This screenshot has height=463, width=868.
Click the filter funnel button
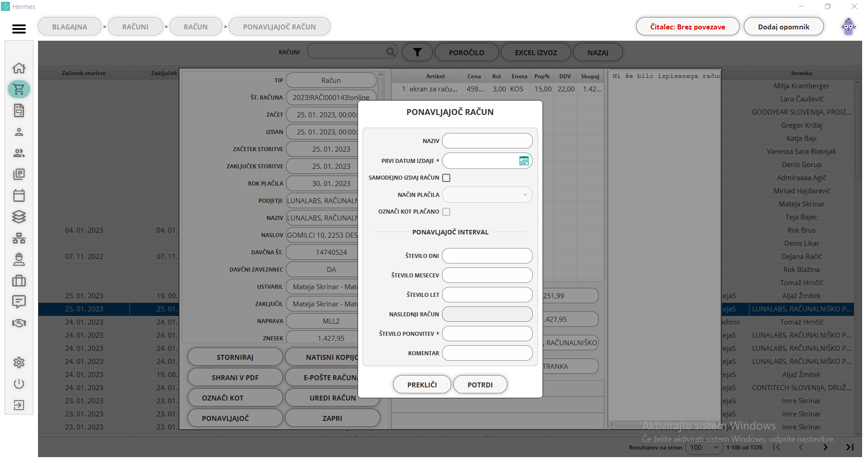pyautogui.click(x=417, y=53)
